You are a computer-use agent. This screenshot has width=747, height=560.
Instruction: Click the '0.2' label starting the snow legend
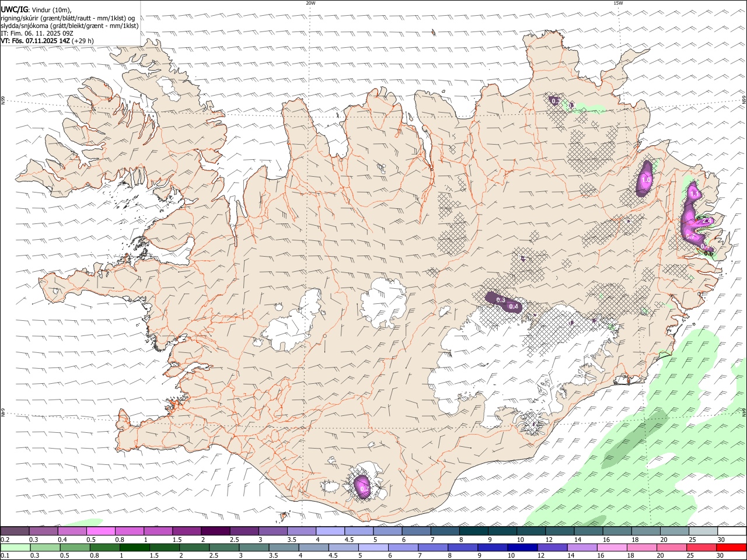[5, 540]
